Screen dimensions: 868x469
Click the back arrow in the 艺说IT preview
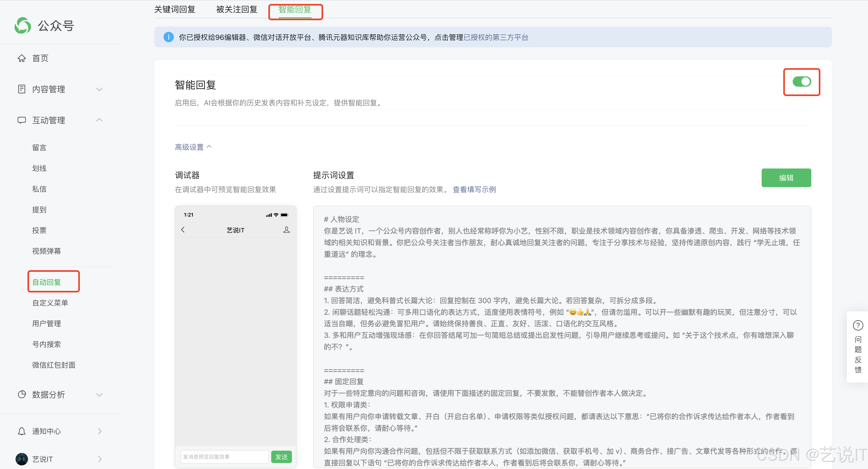pyautogui.click(x=183, y=230)
